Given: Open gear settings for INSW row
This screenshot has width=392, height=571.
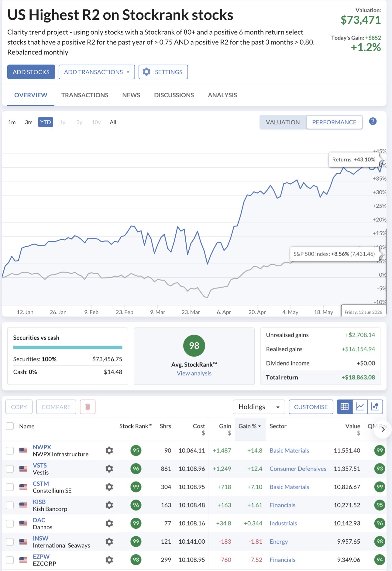Looking at the screenshot, I should [x=109, y=542].
